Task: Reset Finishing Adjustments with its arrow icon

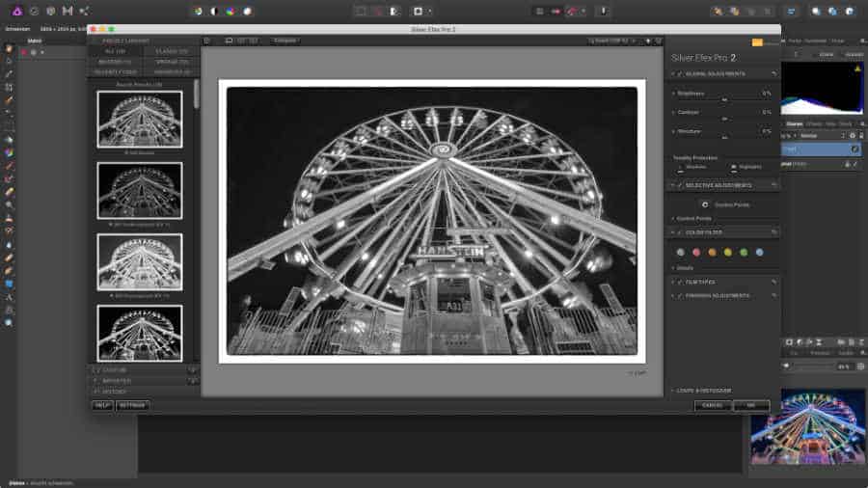Action: 773,295
